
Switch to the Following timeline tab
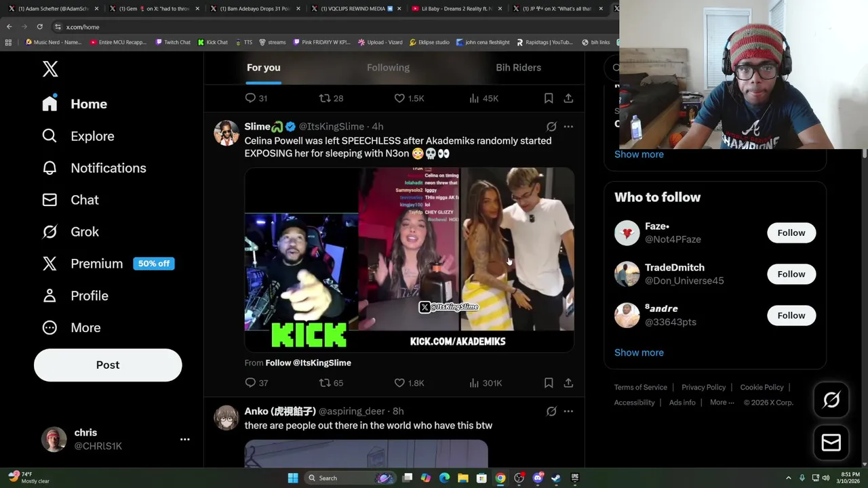click(x=388, y=67)
